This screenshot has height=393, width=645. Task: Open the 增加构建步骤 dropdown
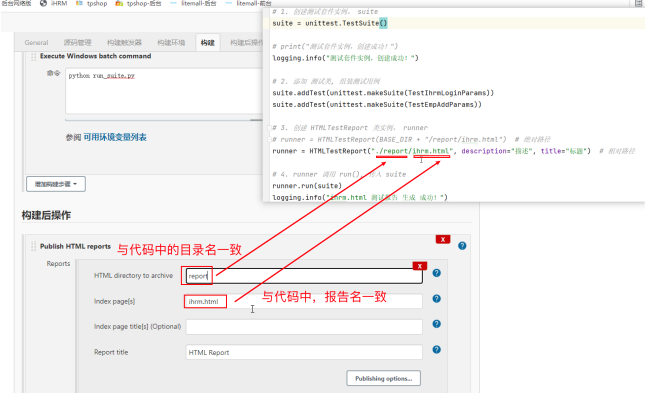click(56, 184)
